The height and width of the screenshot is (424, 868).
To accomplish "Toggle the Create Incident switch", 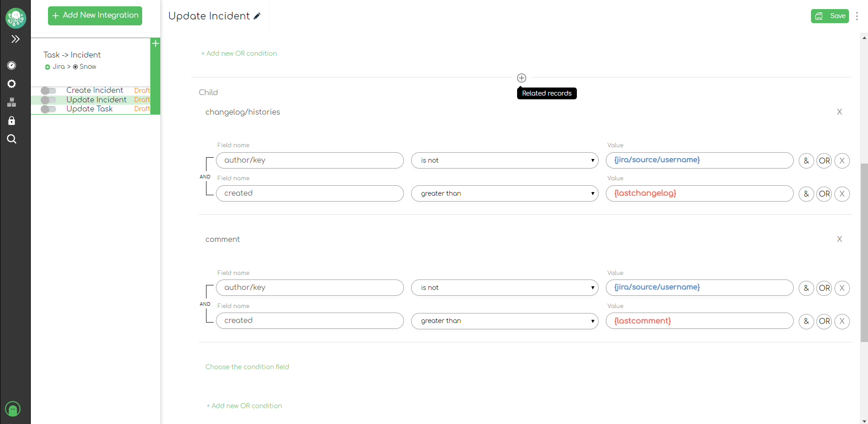I will pos(48,91).
